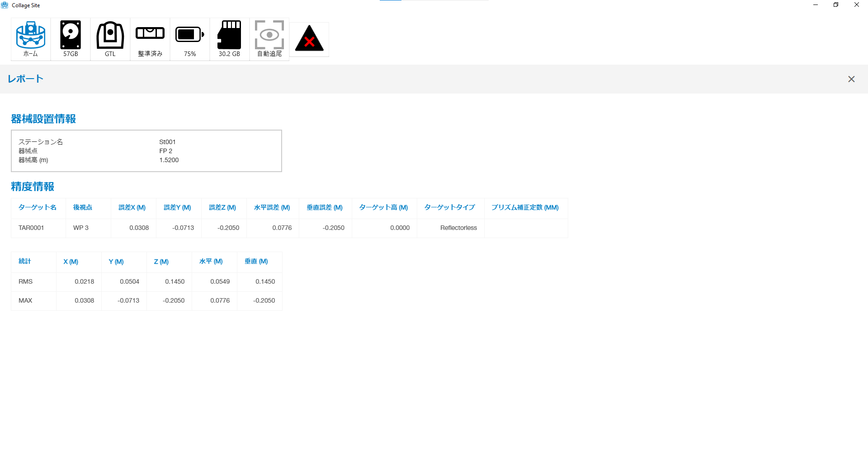
Task: Open the leveling status icon 整準済み
Action: (150, 39)
